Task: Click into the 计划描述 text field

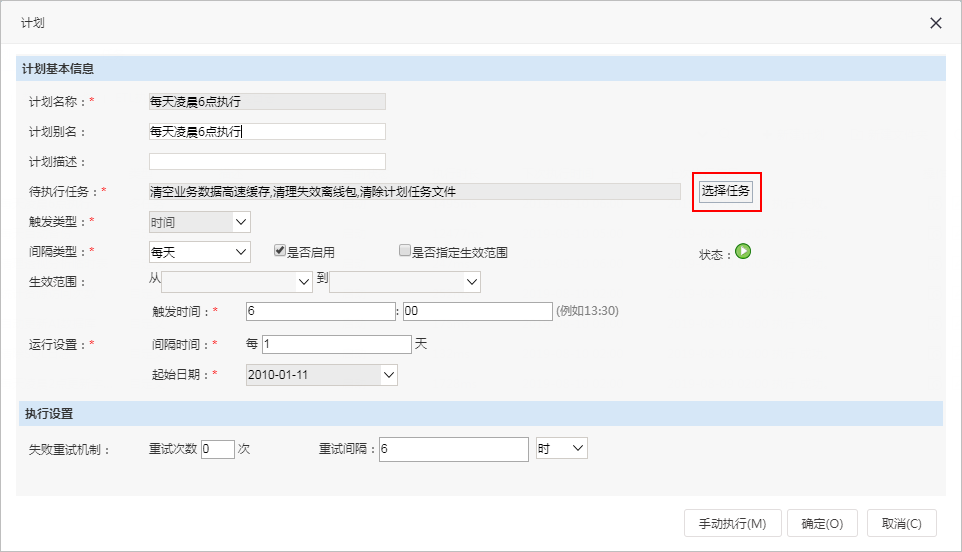Action: pyautogui.click(x=267, y=161)
